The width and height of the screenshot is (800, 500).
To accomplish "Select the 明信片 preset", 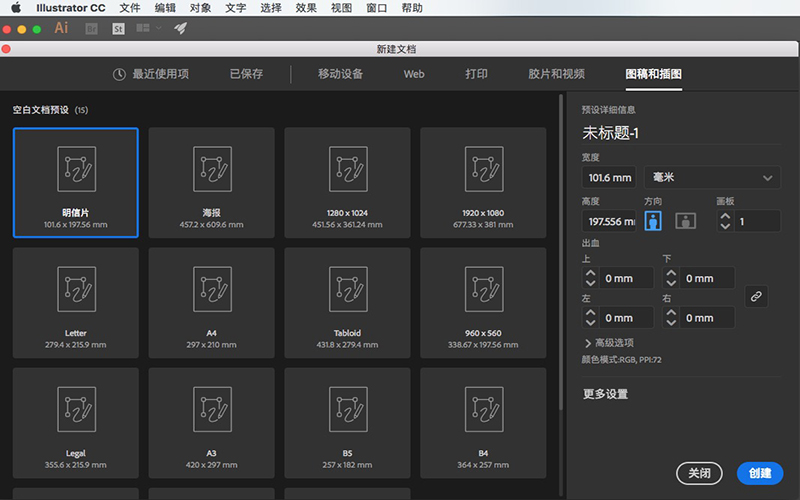I will pos(76,183).
